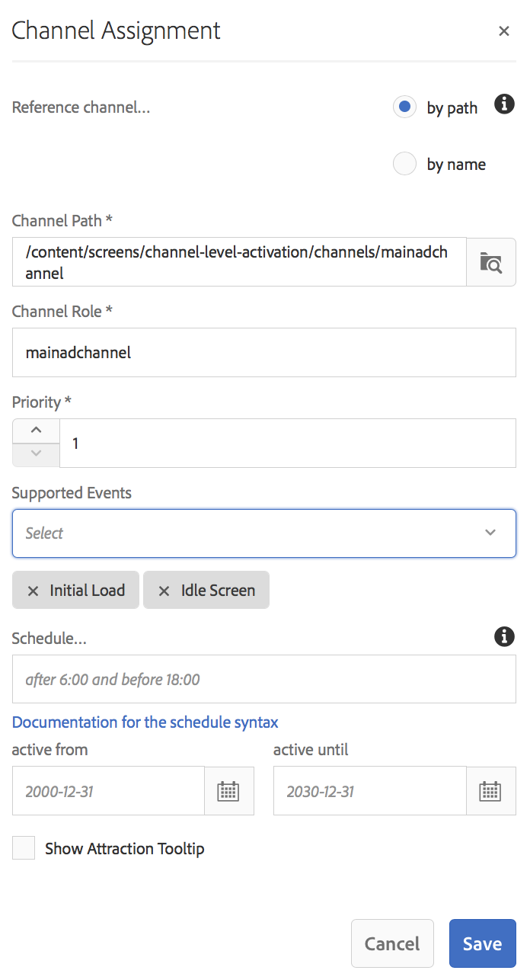Open the active from calendar picker
This screenshot has height=980, width=530.
click(228, 791)
